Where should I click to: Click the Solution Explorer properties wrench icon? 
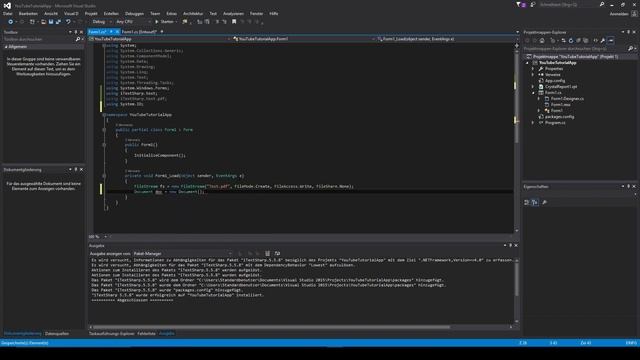(x=603, y=40)
